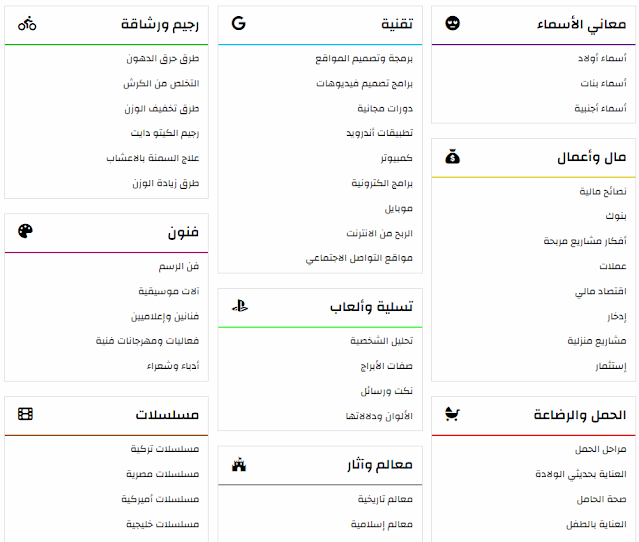
Task: Click the castle icon beside معالم وآثار
Action: click(239, 465)
